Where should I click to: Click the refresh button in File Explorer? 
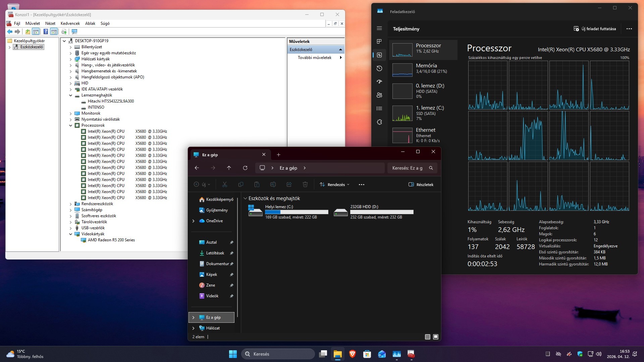(x=245, y=168)
